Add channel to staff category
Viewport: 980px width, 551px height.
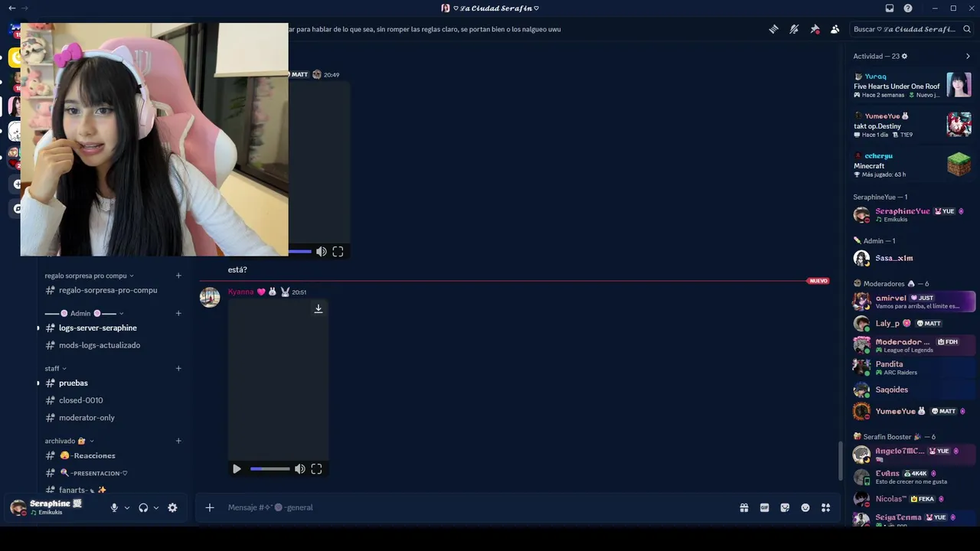tap(178, 368)
